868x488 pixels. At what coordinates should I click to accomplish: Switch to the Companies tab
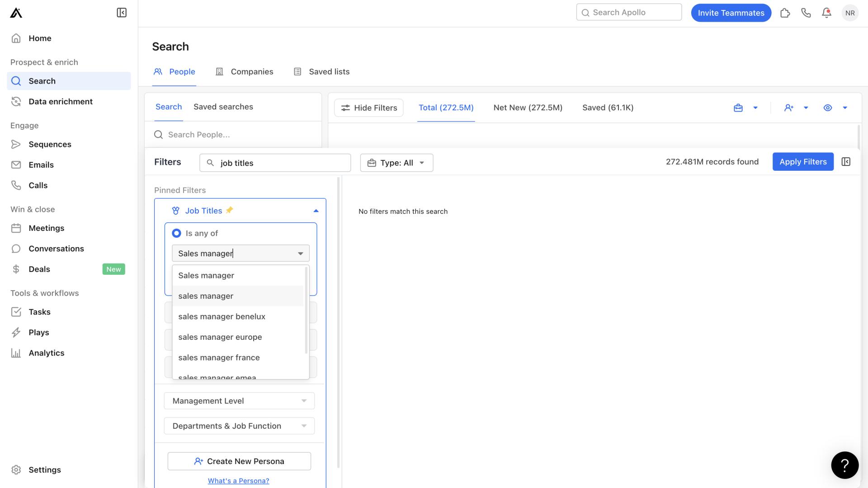[x=245, y=72]
